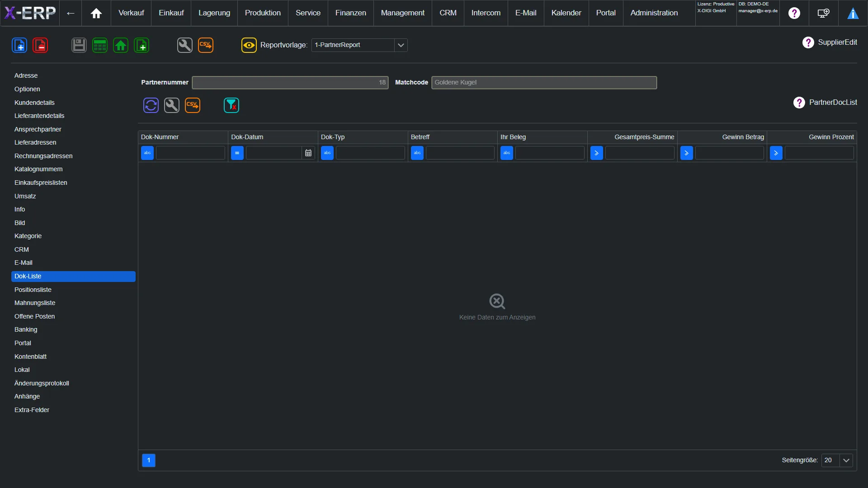Open the Kalender menu
The image size is (868, 488).
(566, 13)
